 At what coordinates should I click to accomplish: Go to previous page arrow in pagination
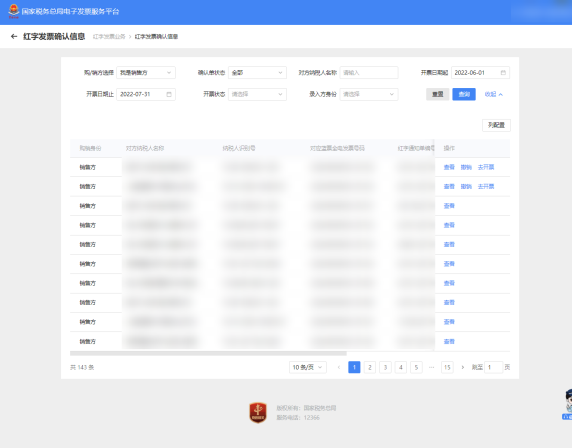339,367
